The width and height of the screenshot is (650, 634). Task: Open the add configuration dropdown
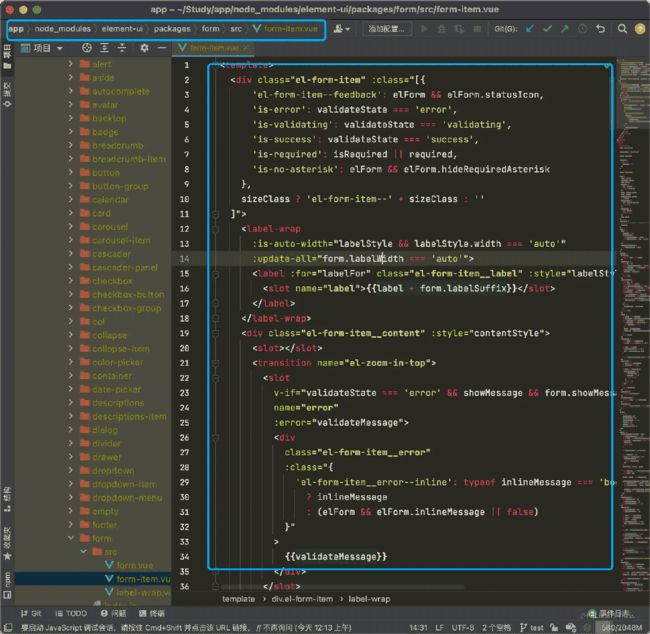tap(386, 29)
